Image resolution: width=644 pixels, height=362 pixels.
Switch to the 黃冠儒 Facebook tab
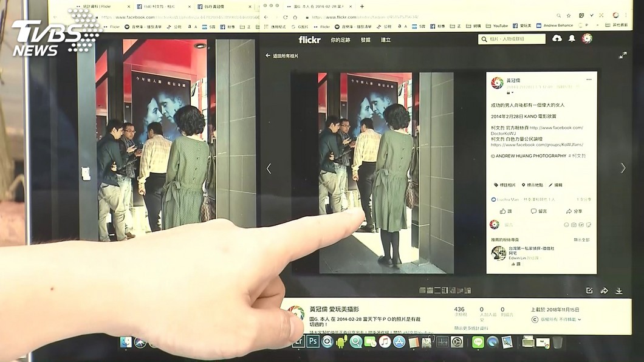coord(224,7)
